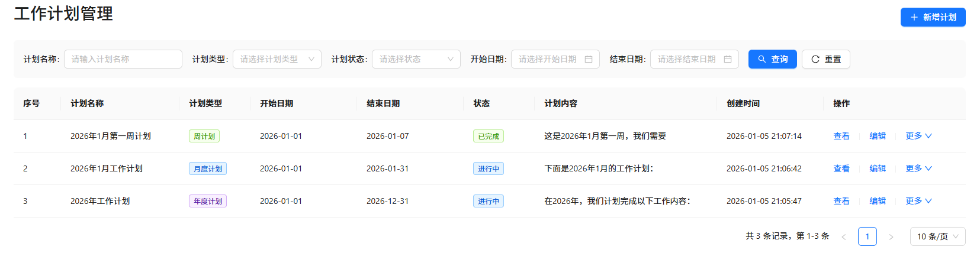Edit the 2026年1月第一周计划 row
980x266 pixels.
point(877,136)
